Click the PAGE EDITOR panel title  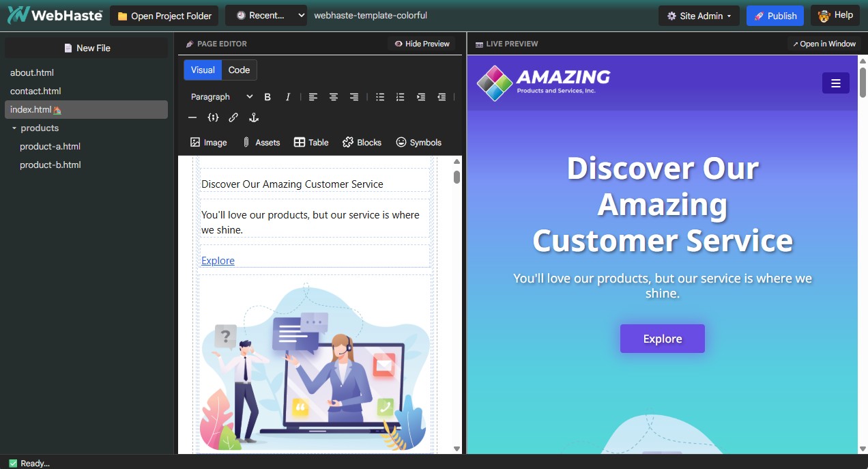[222, 44]
